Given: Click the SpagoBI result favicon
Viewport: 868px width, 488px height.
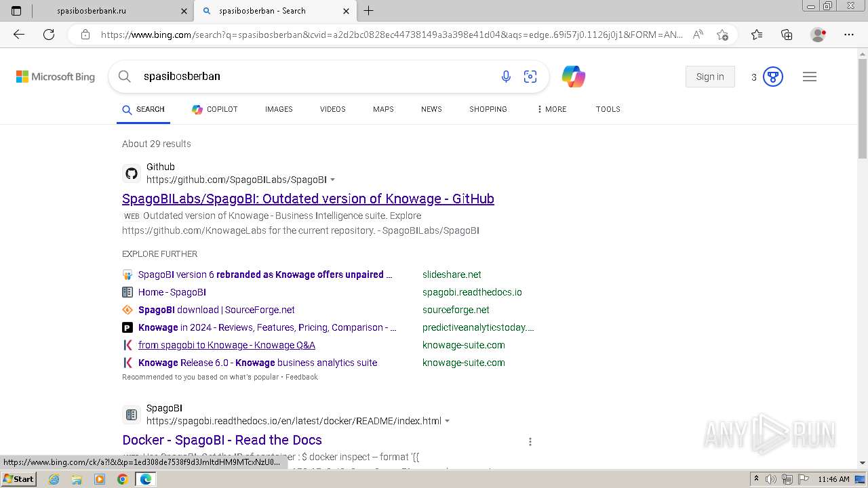Looking at the screenshot, I should coord(132,415).
